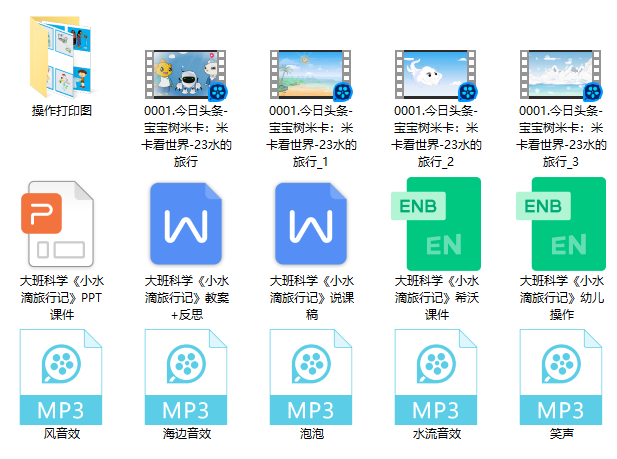This screenshot has width=617, height=459.
Task: Click the 希沃课件 file name text
Action: click(437, 298)
